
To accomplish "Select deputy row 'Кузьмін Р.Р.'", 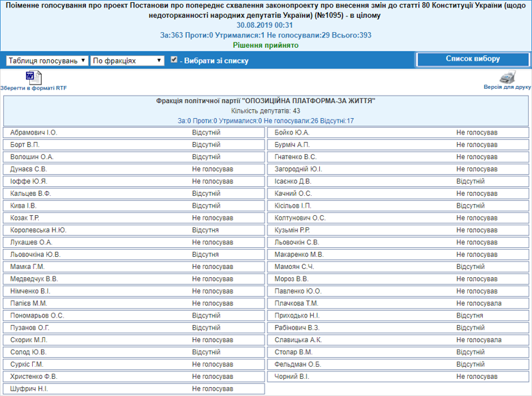I will click(x=398, y=230).
